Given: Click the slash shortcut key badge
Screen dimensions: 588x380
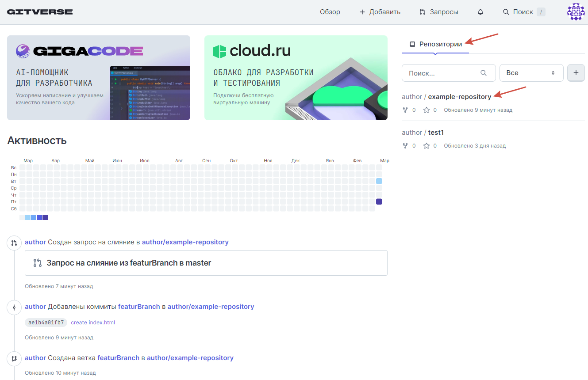Looking at the screenshot, I should [x=541, y=12].
